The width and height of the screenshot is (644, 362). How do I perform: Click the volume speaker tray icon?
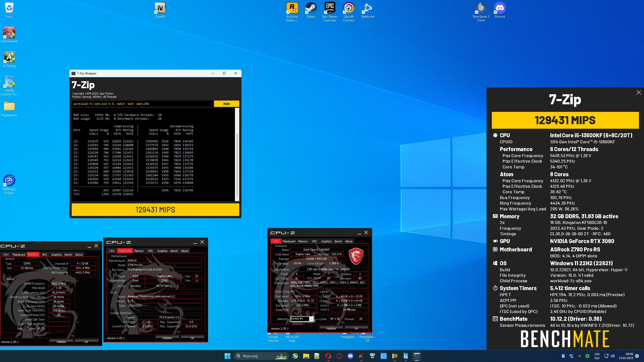click(613, 356)
